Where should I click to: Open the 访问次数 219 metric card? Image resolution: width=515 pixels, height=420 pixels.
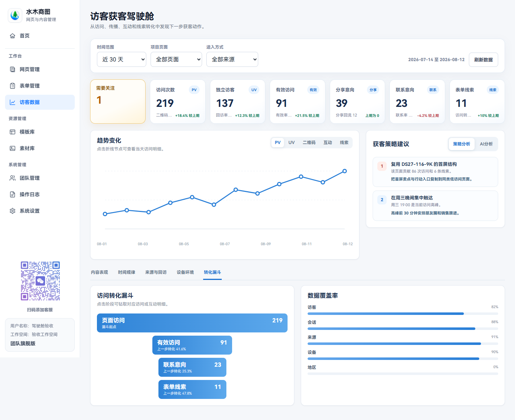pos(178,102)
